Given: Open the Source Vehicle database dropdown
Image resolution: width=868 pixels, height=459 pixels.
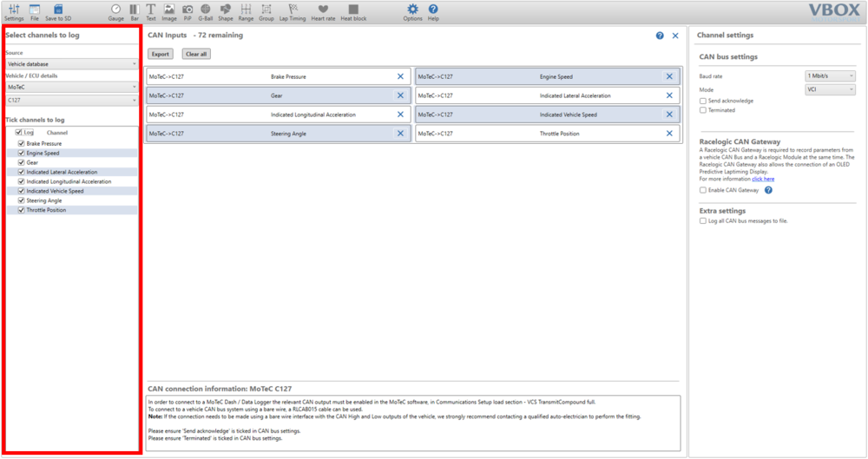Looking at the screenshot, I should tap(71, 63).
